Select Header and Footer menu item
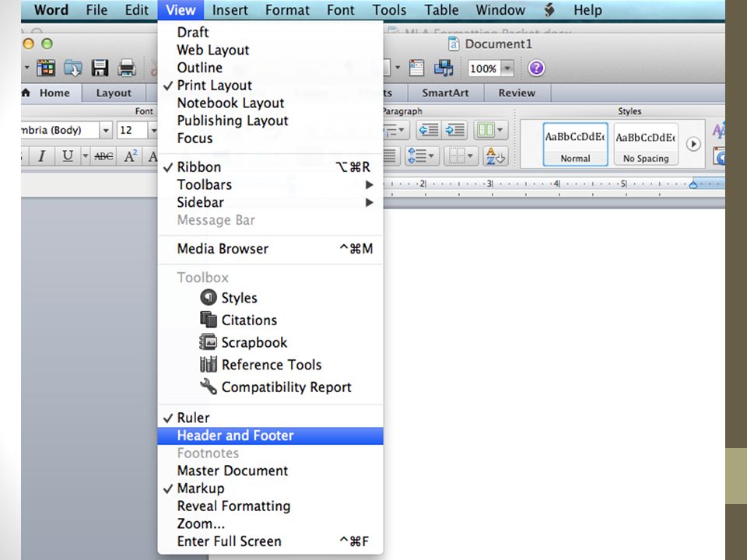Image resolution: width=747 pixels, height=560 pixels. 270,436
